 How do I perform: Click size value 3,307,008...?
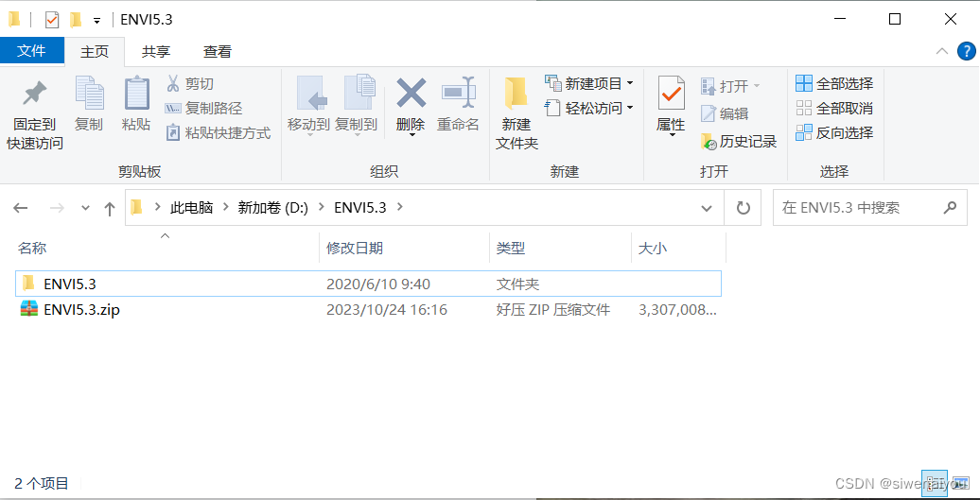(x=677, y=309)
